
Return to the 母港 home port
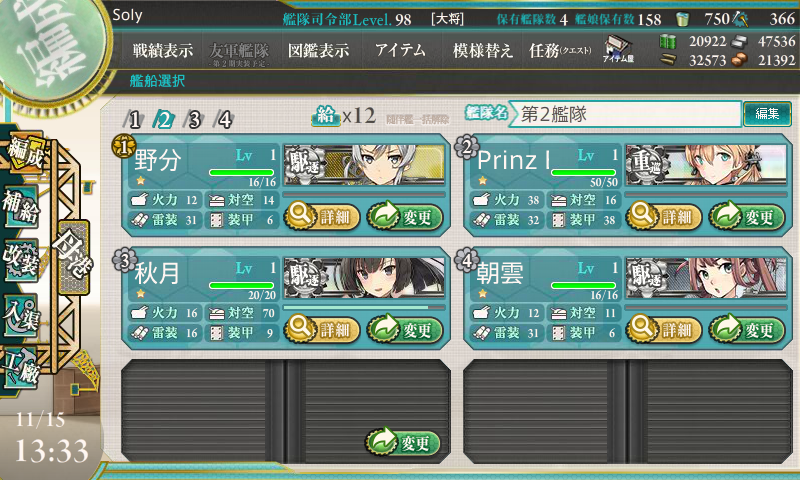[74, 257]
